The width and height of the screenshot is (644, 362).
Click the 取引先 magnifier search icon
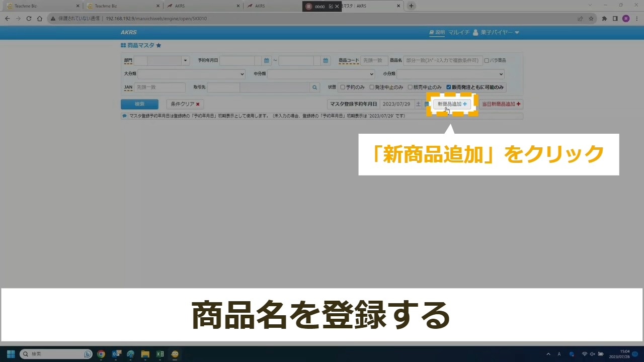[x=315, y=87]
